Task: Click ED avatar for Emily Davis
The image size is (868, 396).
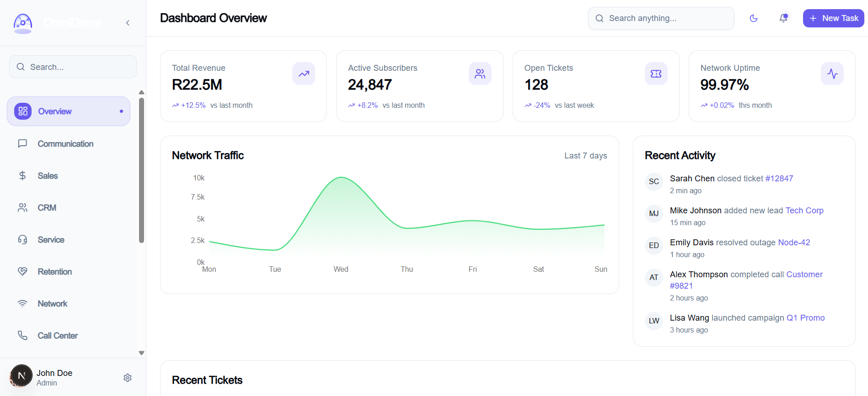Action: [654, 245]
